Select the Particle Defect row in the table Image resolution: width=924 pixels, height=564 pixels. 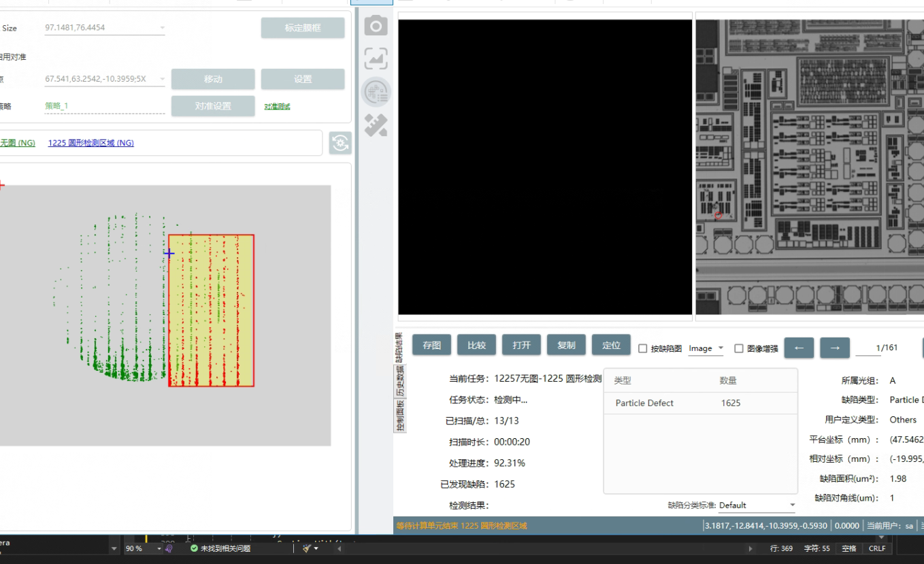[x=700, y=403]
